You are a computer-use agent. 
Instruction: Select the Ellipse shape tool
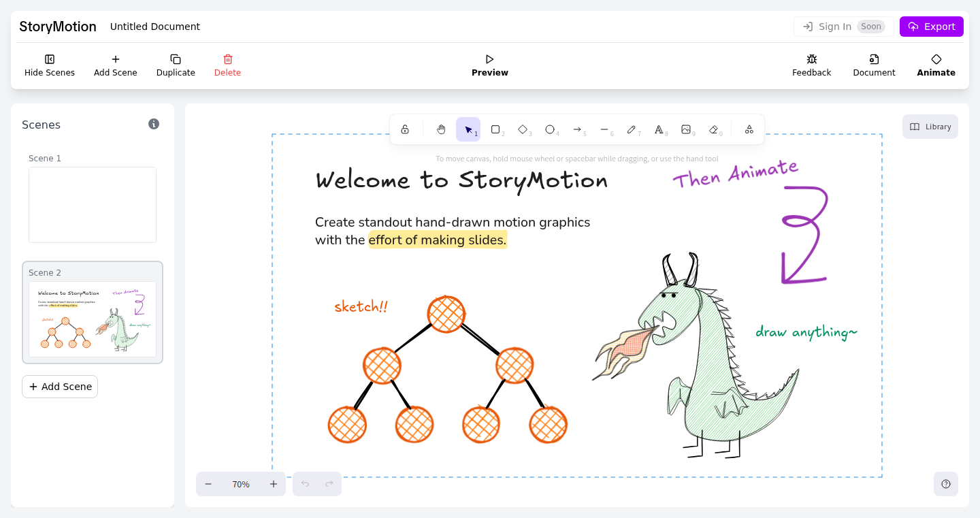550,129
